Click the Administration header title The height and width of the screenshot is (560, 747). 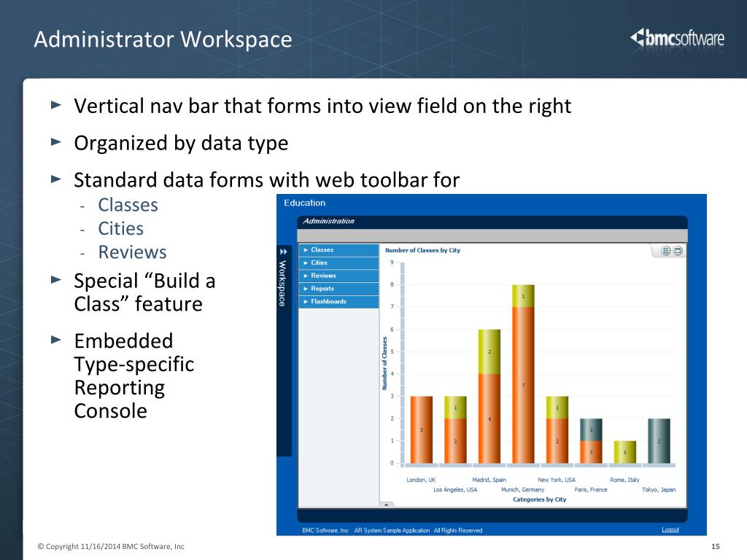[x=329, y=221]
